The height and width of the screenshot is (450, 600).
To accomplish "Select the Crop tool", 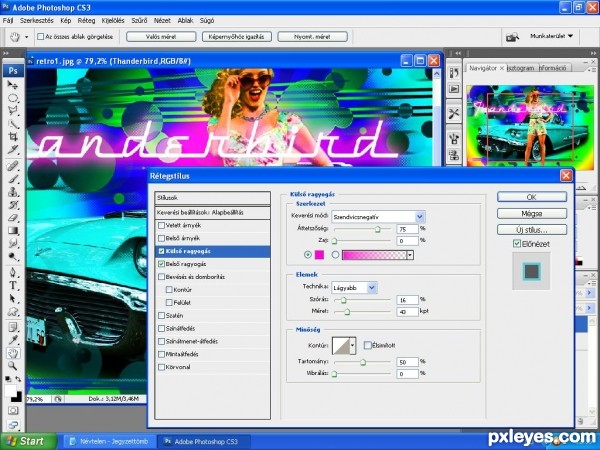I will tap(13, 137).
